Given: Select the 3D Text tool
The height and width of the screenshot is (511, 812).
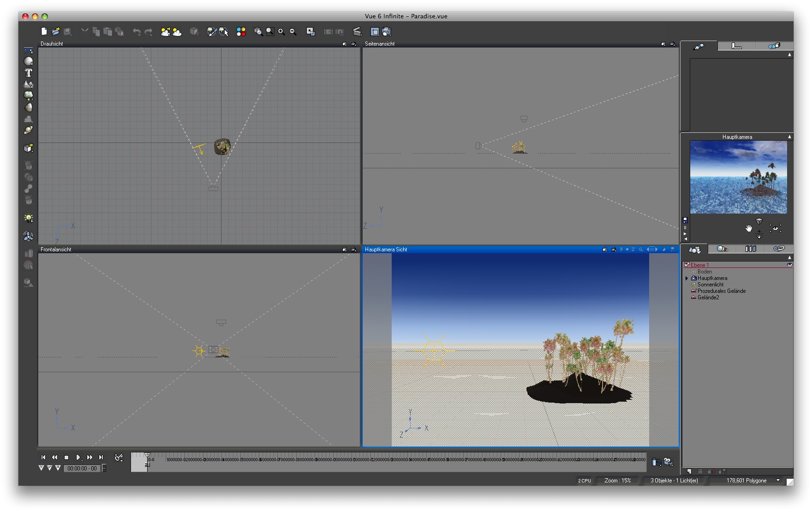Looking at the screenshot, I should (x=29, y=73).
